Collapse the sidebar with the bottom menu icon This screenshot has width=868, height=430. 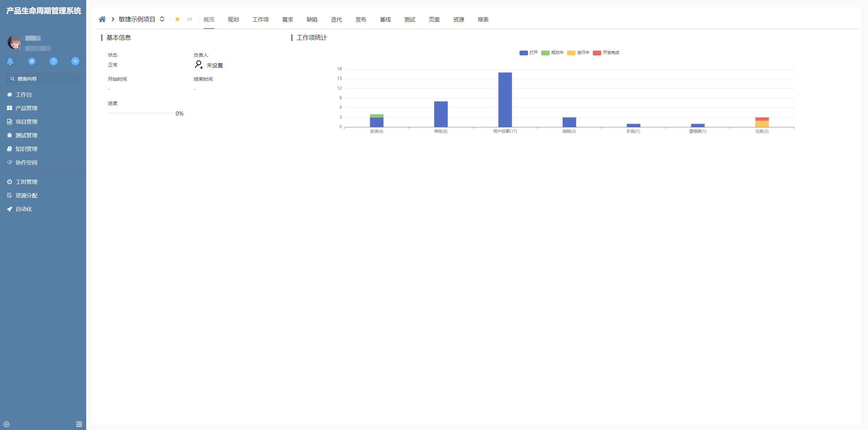point(79,424)
